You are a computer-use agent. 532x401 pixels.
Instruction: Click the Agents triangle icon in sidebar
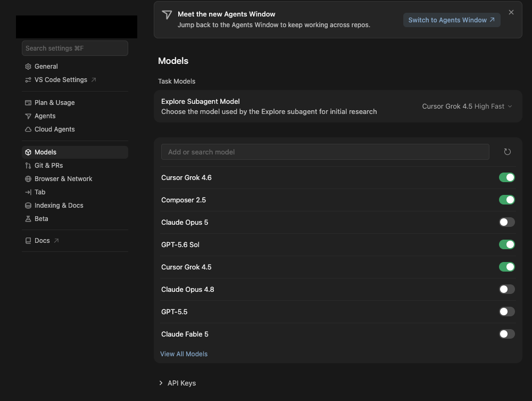[28, 116]
